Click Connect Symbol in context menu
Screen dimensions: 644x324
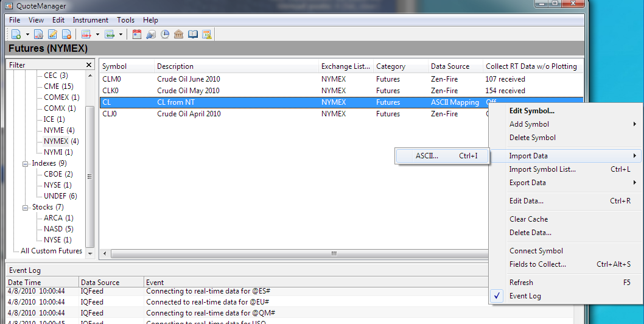pyautogui.click(x=565, y=251)
